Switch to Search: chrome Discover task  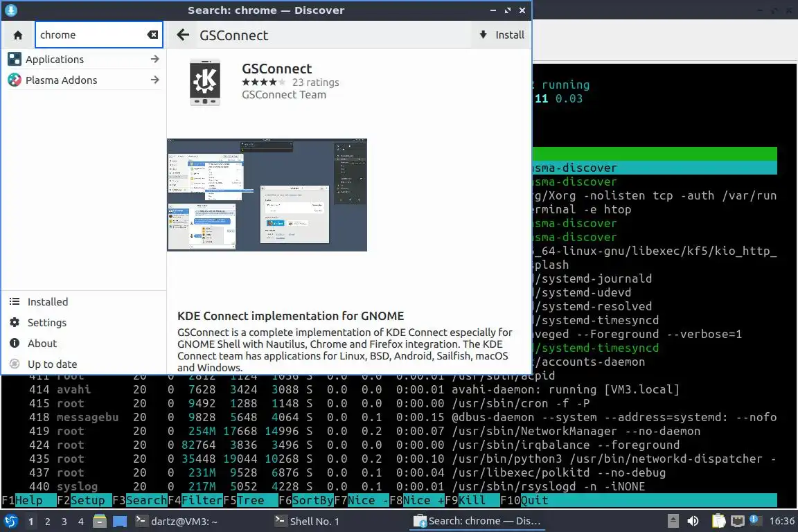coord(478,522)
